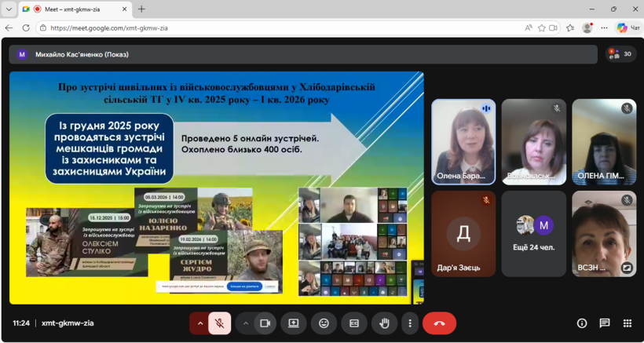Send an emoji reaction
Viewport: 644px width, 343px height.
coord(324,323)
